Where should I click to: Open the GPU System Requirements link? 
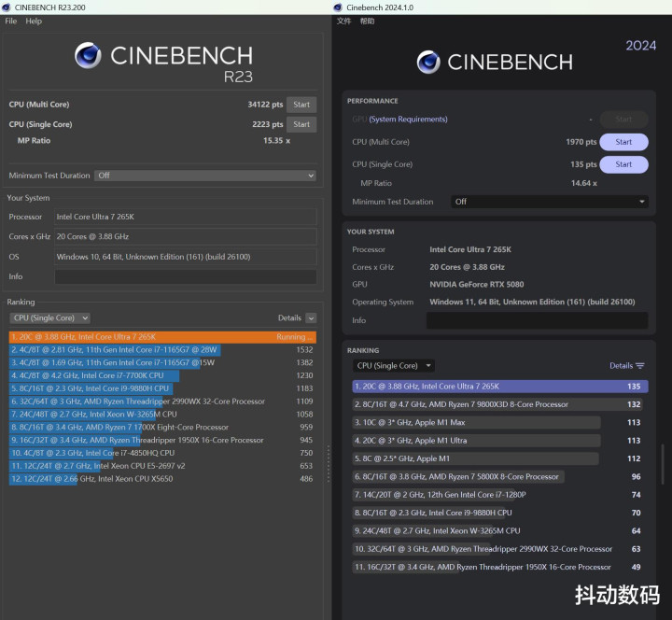(x=408, y=120)
